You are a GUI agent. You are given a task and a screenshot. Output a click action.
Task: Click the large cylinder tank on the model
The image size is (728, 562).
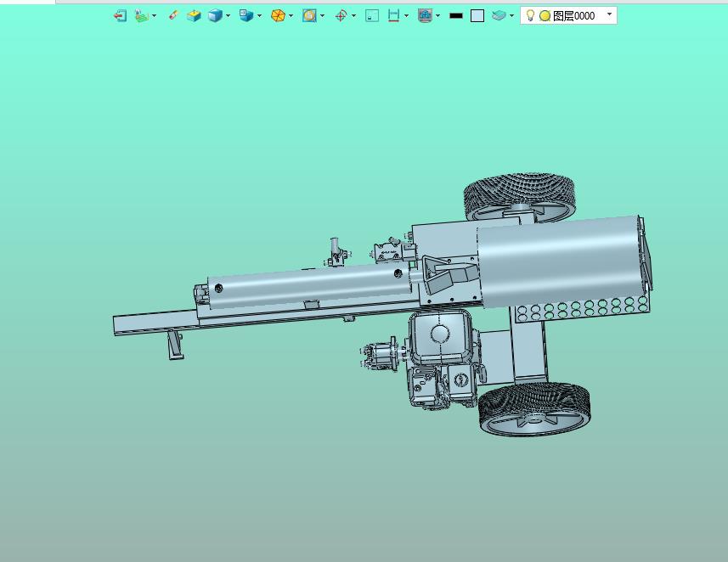click(562, 261)
